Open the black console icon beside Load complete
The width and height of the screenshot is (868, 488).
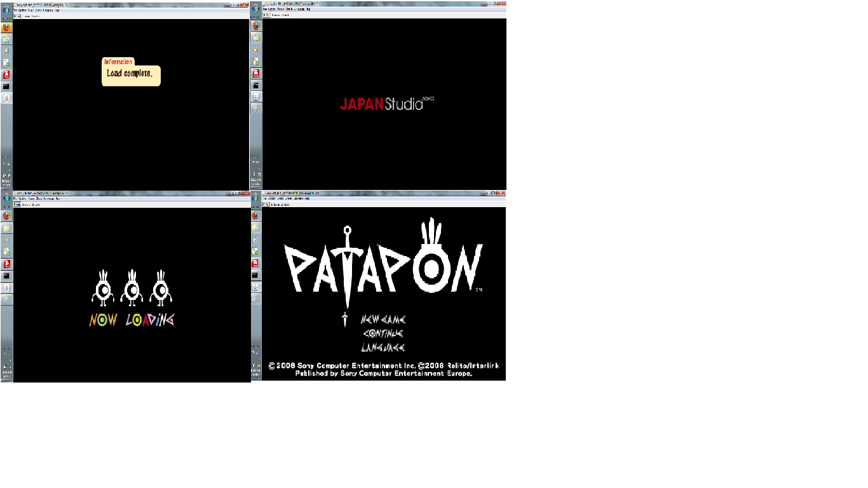click(6, 86)
